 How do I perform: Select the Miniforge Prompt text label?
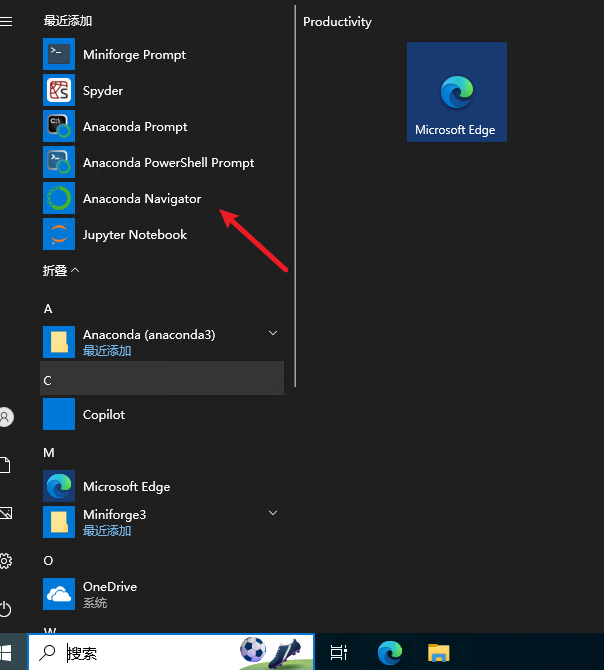(134, 55)
